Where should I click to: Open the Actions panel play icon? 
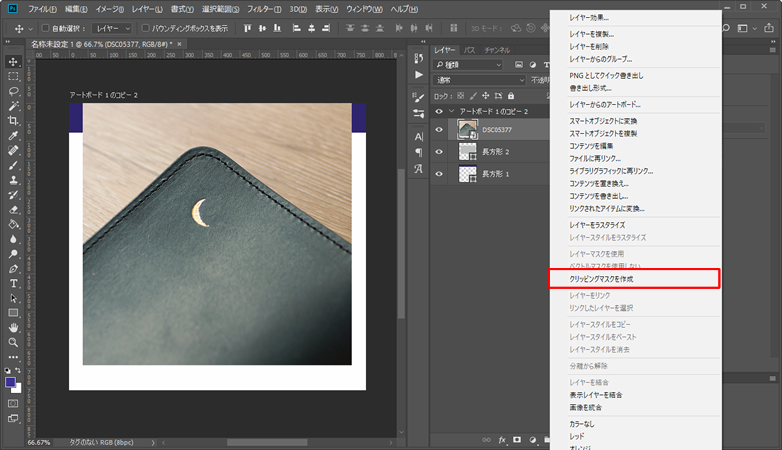pos(418,75)
